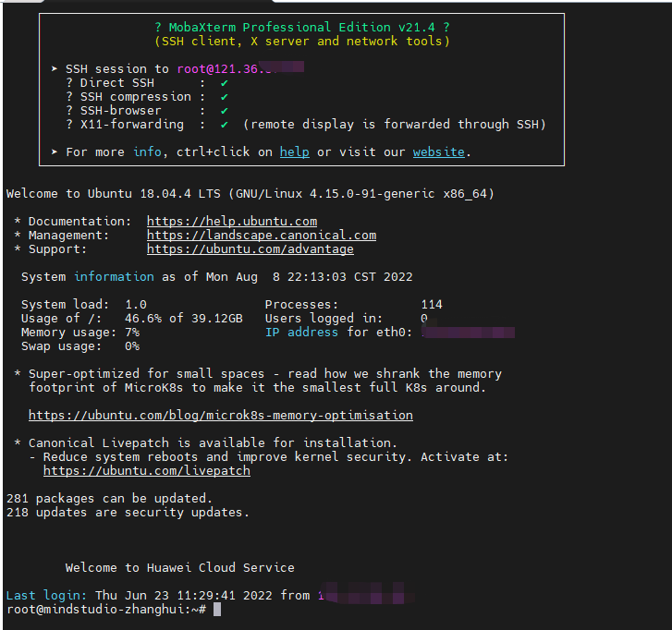Click the 'Mon Aug 8 22:13:03 CST 2022' timestamp

(x=309, y=277)
